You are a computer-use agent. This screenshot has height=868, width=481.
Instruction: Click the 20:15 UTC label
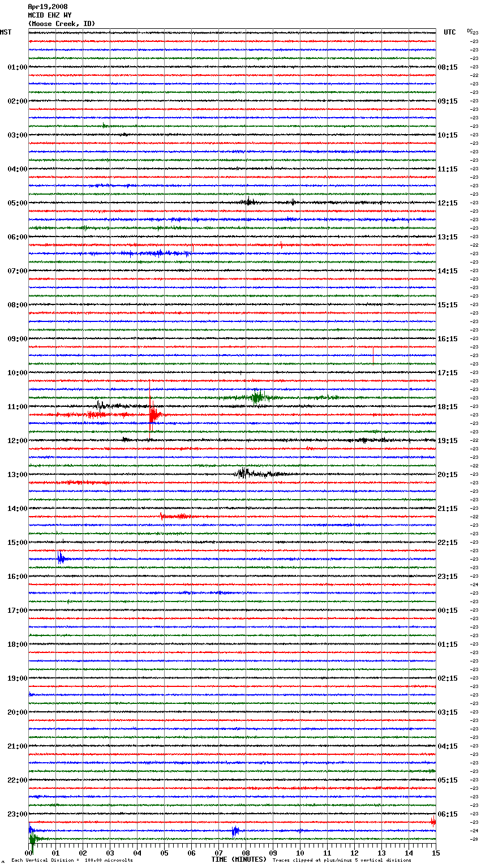click(x=448, y=475)
